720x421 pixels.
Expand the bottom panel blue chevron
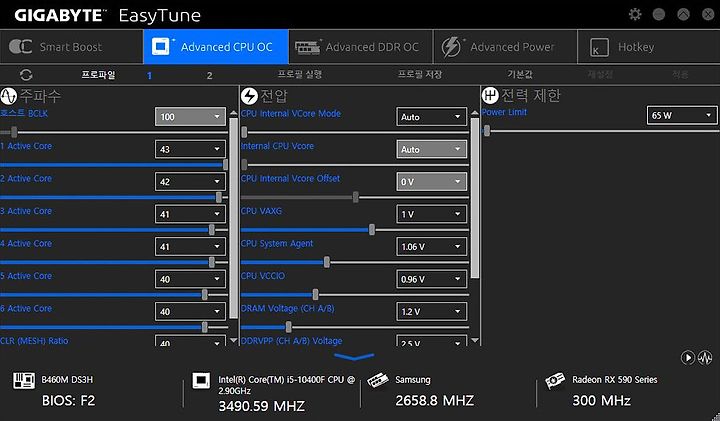coord(354,357)
